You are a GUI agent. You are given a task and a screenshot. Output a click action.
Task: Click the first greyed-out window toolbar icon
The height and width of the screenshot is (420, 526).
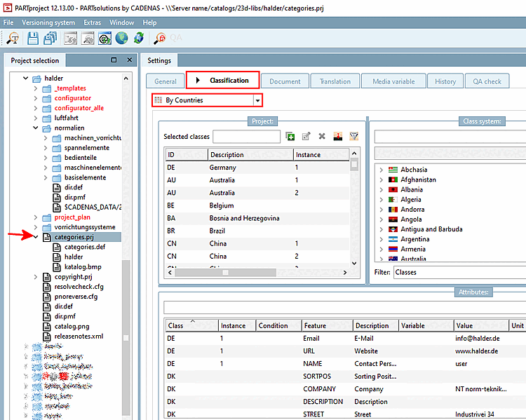[x=70, y=39]
